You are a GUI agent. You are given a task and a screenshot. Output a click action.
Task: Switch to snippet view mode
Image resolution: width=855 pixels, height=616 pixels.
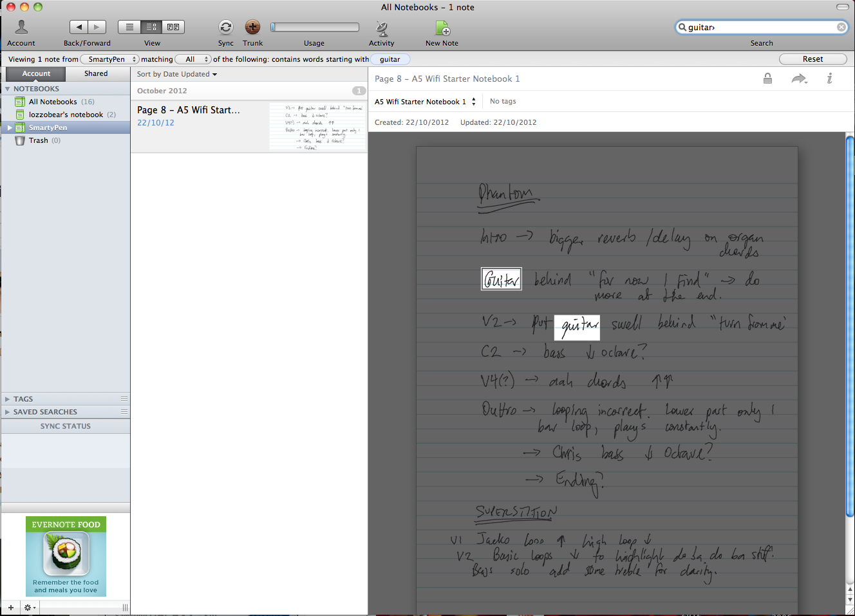click(x=151, y=27)
